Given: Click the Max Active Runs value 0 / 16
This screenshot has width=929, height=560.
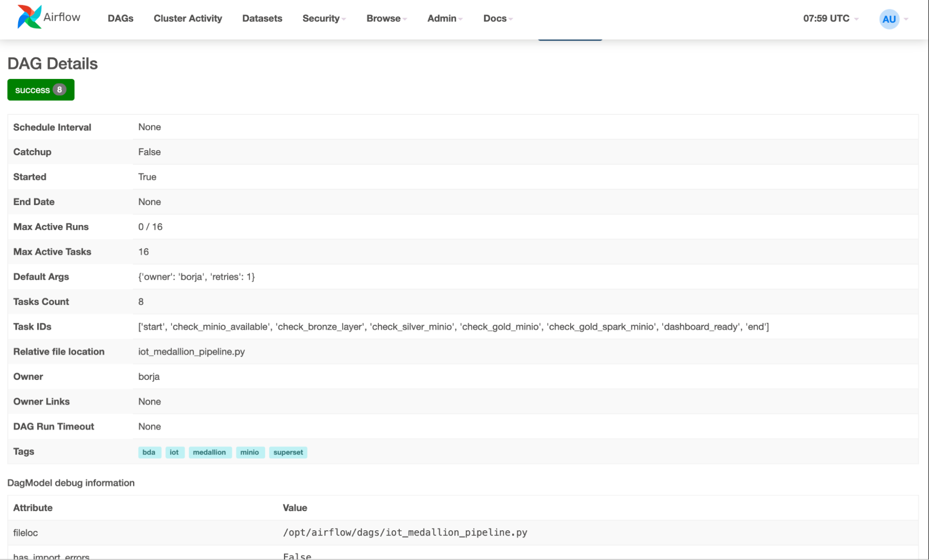Looking at the screenshot, I should point(150,227).
